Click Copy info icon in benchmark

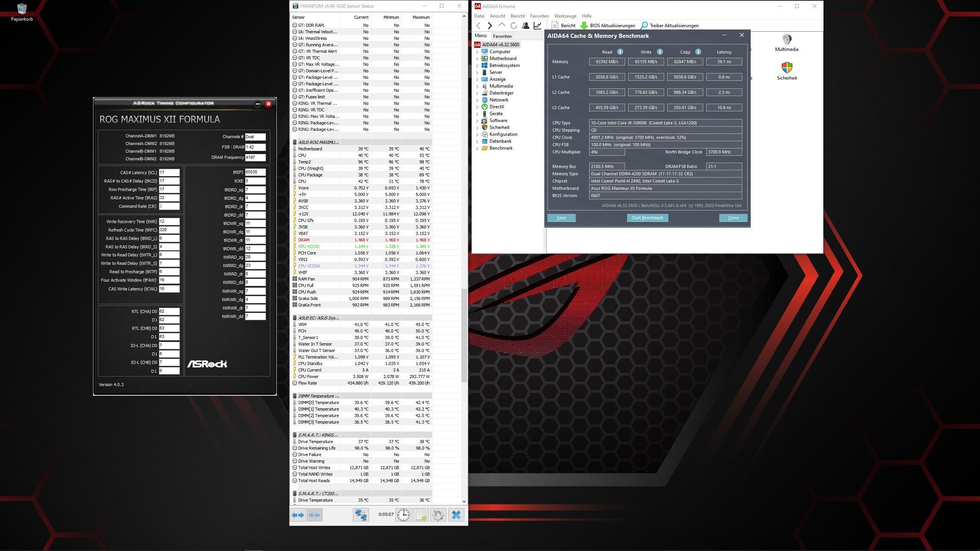pyautogui.click(x=698, y=52)
